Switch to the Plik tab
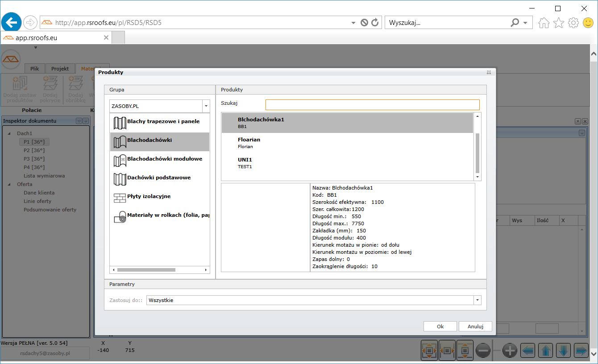 (x=34, y=69)
